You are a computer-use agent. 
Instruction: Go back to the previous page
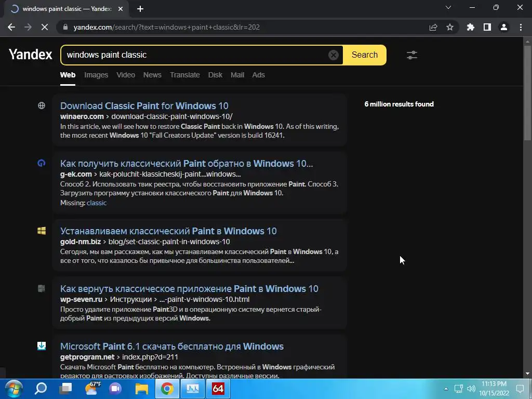click(x=11, y=27)
